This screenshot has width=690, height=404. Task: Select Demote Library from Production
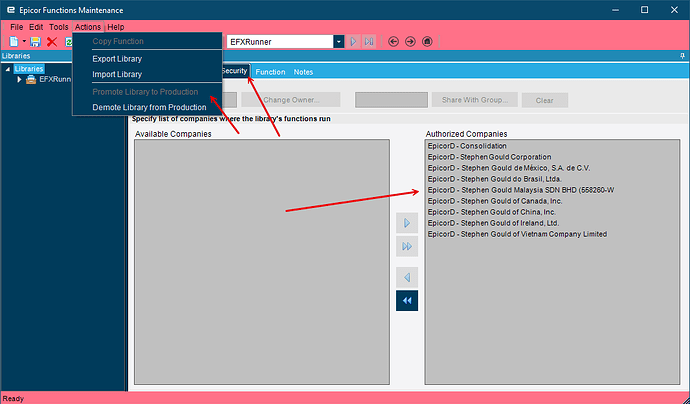[x=149, y=107]
